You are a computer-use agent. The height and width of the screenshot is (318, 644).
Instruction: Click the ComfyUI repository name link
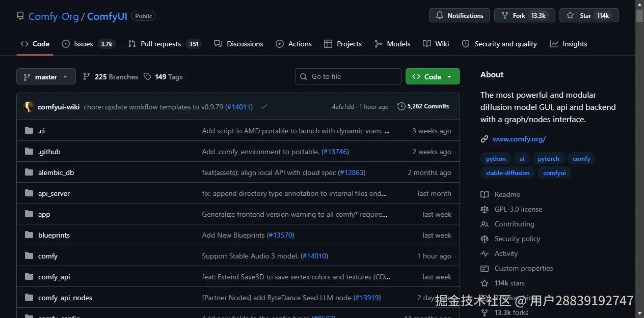point(107,16)
